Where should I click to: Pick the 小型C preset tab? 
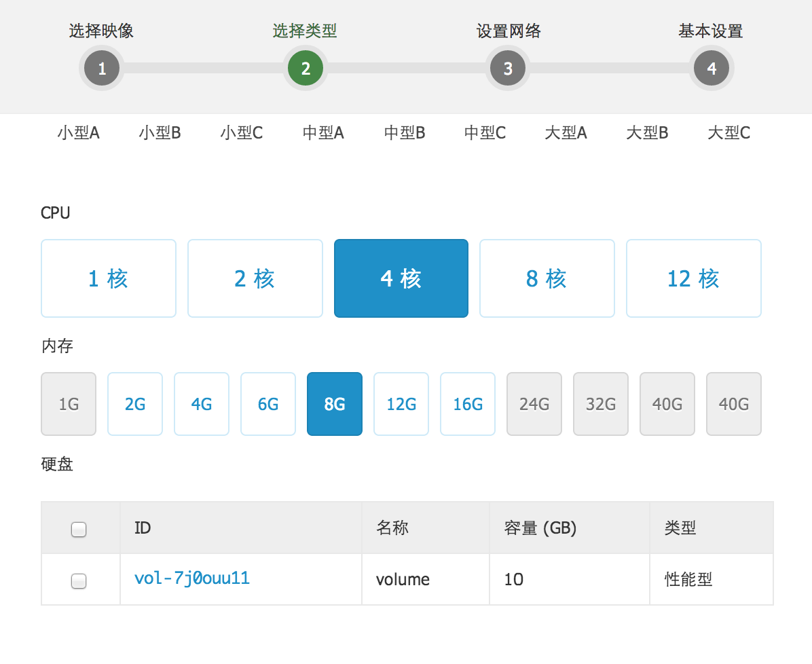(242, 133)
